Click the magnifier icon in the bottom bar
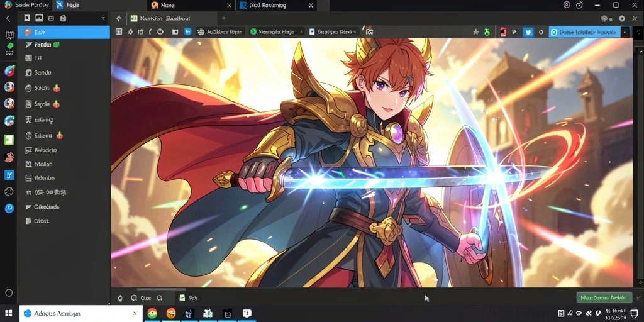Screen dimensions: 644x322 coord(133,298)
